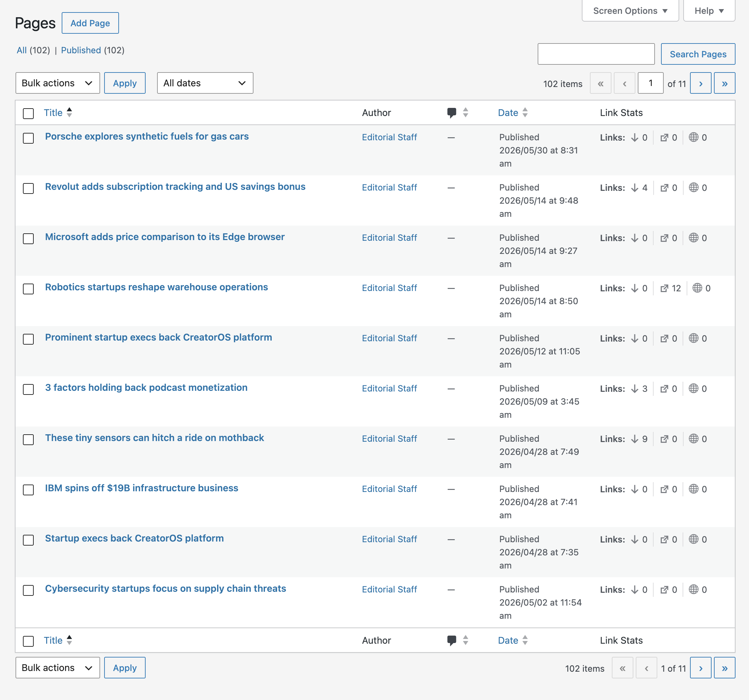Open Startup execs back CreatorOS platform page
Image resolution: width=749 pixels, height=700 pixels.
pyautogui.click(x=134, y=538)
